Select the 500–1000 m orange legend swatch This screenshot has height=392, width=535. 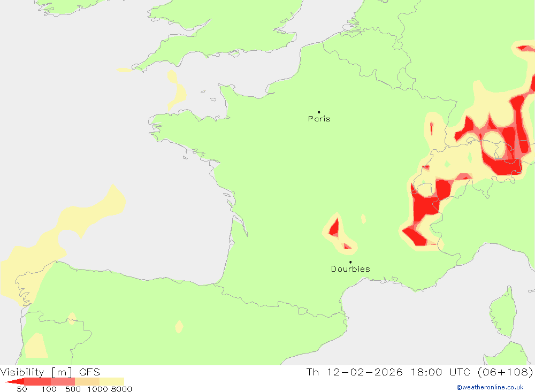click(87, 381)
